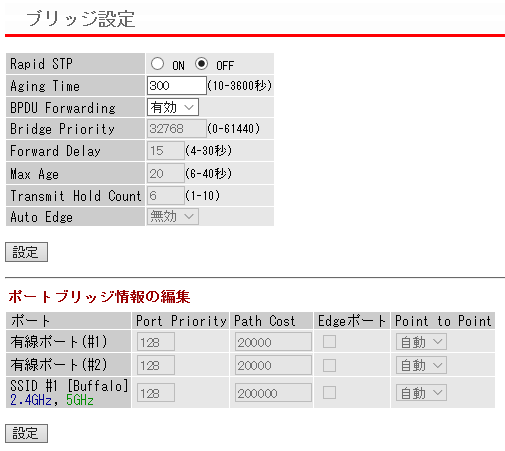
Task: Open Point to Point dropdown for 有線ポート(#2)
Action: tap(421, 365)
